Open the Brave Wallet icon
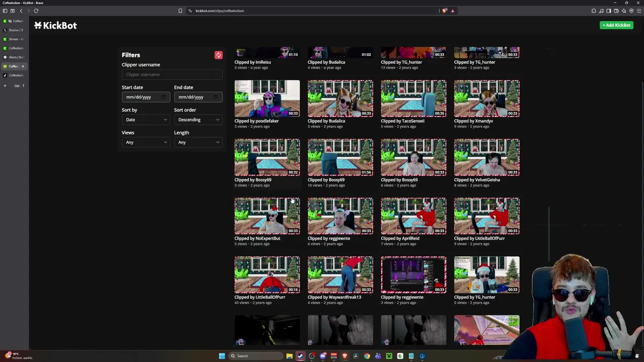This screenshot has height=362, width=644. 616,11
